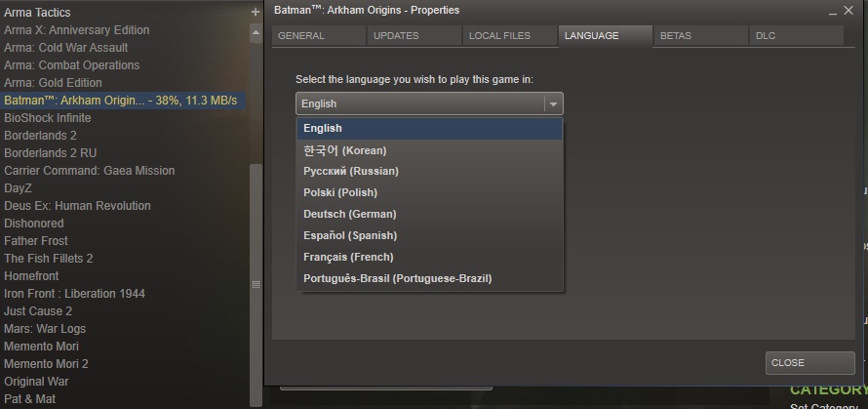Click the plus icon above the game list
This screenshot has width=868, height=409.
coord(256,12)
